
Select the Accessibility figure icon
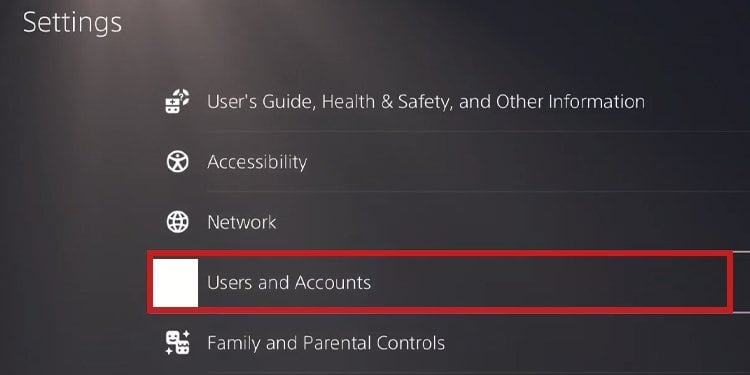[177, 162]
